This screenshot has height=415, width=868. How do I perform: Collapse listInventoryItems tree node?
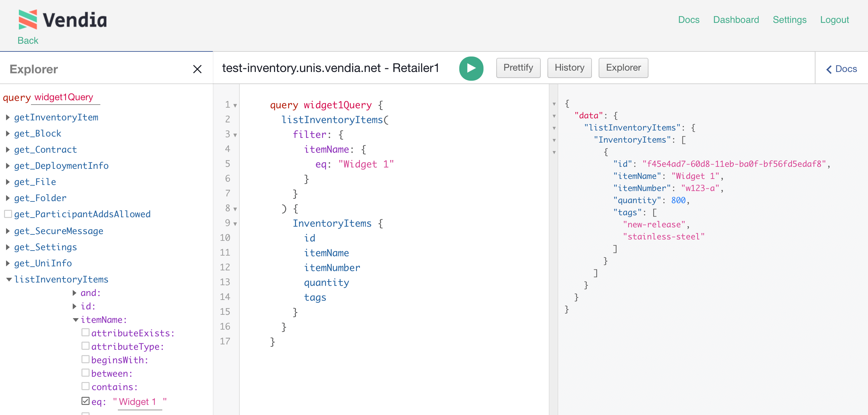pos(9,279)
